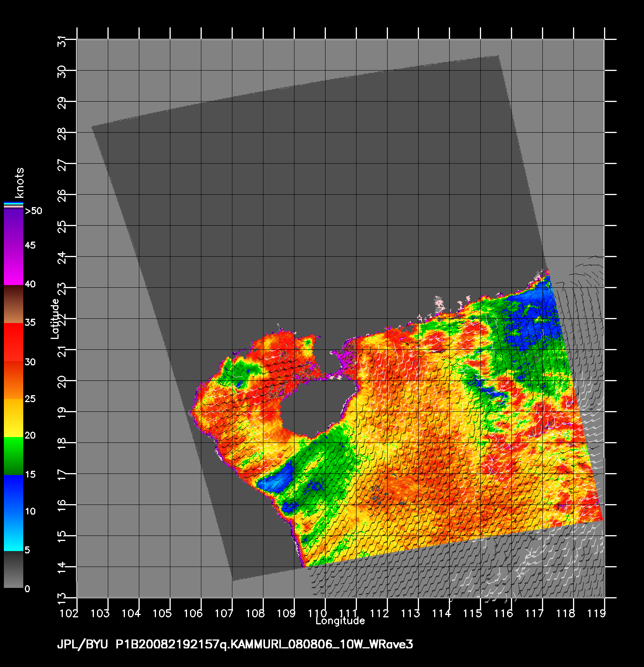Click the yellow 20-25 knots color band
The height and width of the screenshot is (667, 644).
point(14,418)
